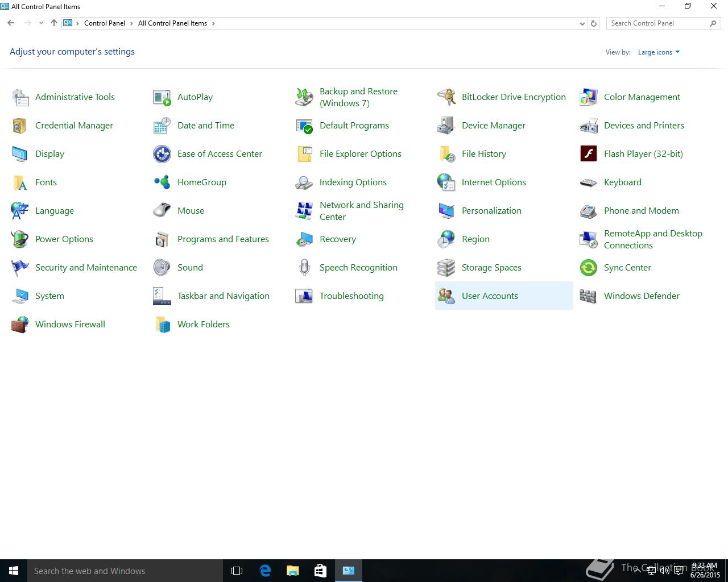
Task: Open the Store taskbar icon
Action: 320,571
